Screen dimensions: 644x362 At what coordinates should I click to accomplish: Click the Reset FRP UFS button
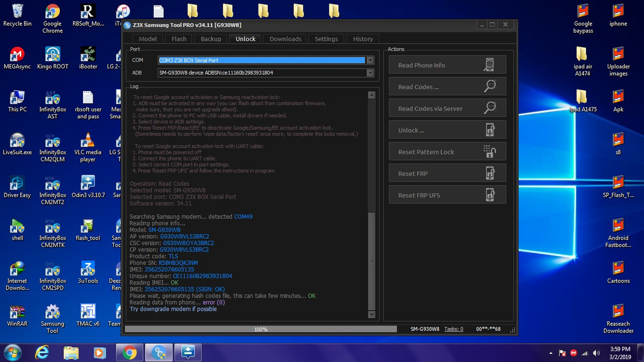tap(447, 195)
